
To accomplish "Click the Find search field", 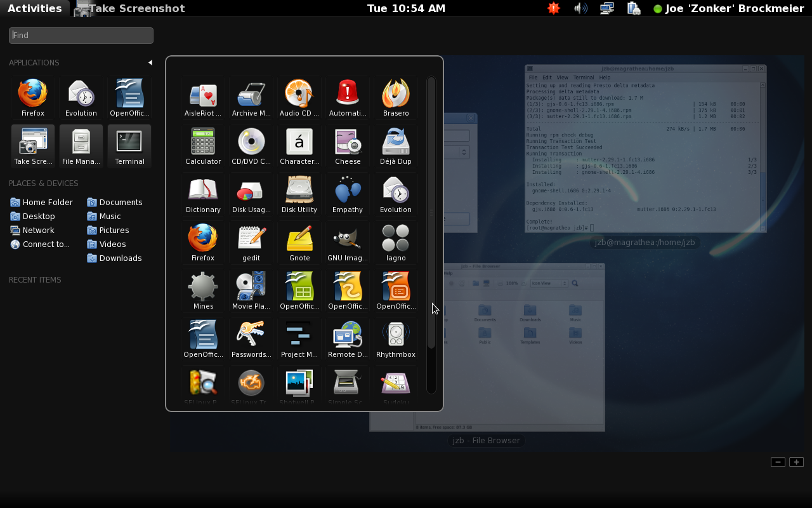I will pos(81,36).
